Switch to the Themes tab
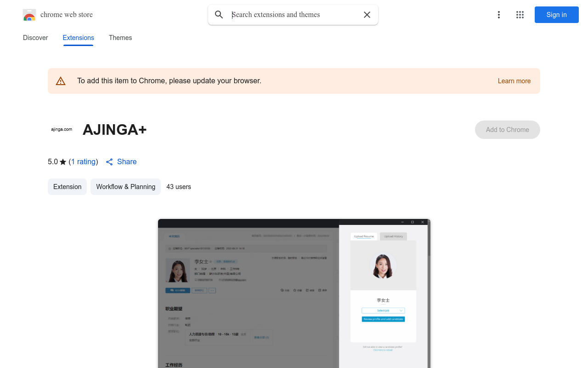 click(120, 38)
